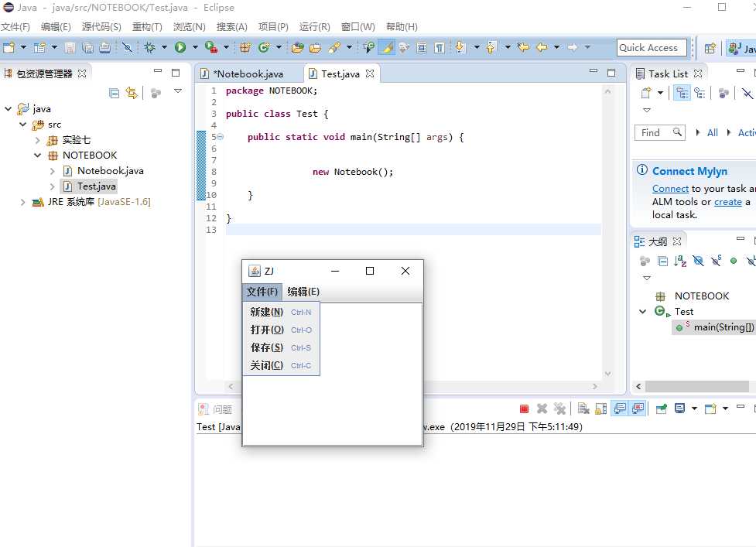Click the Connect link in Mylyn panel
This screenshot has height=547, width=756.
[x=670, y=189]
